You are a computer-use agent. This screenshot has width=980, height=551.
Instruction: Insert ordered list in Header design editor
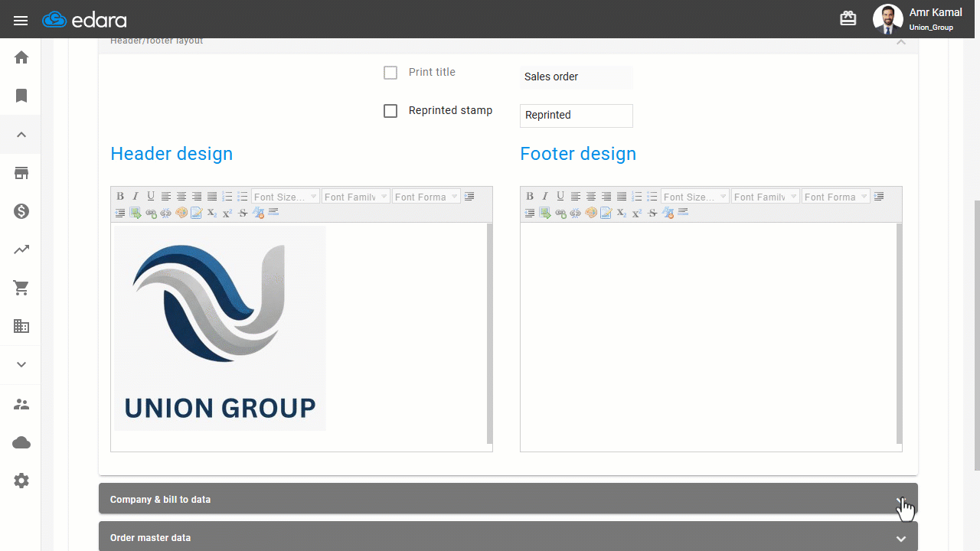[227, 197]
